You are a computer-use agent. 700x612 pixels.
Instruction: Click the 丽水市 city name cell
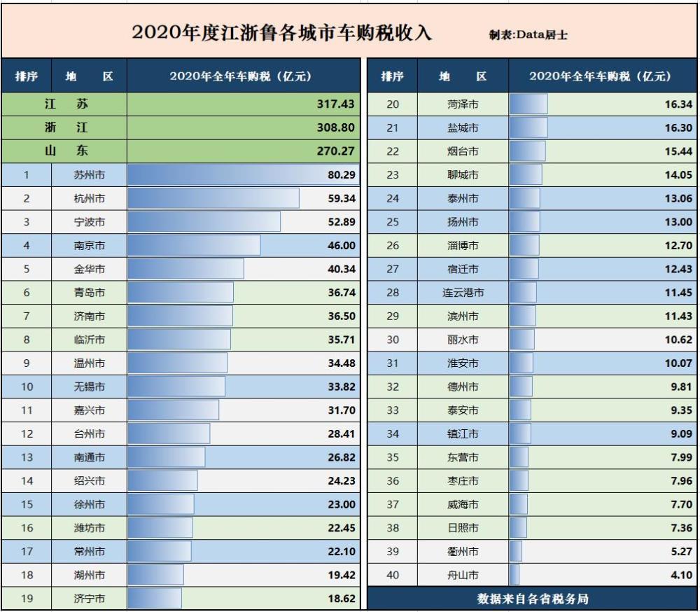(x=463, y=340)
